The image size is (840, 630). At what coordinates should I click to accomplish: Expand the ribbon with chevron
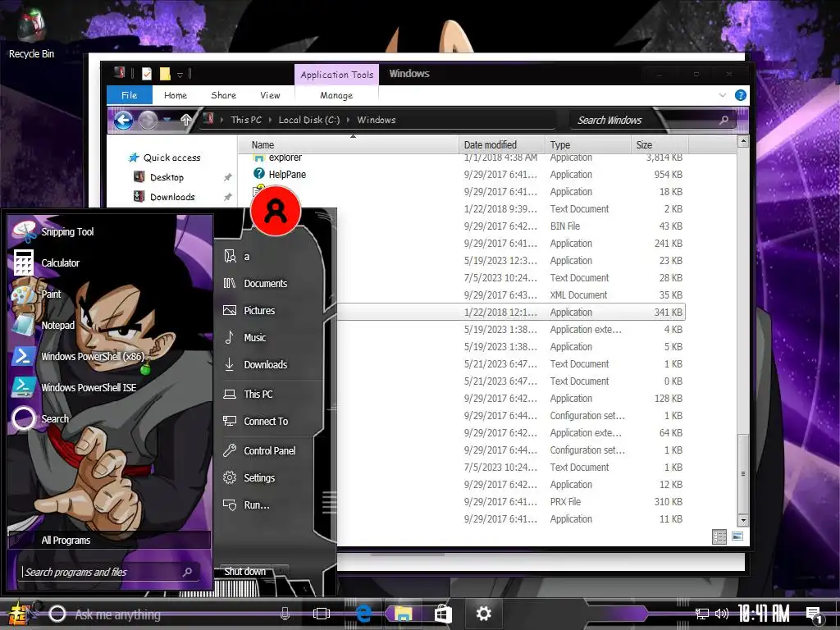[722, 95]
